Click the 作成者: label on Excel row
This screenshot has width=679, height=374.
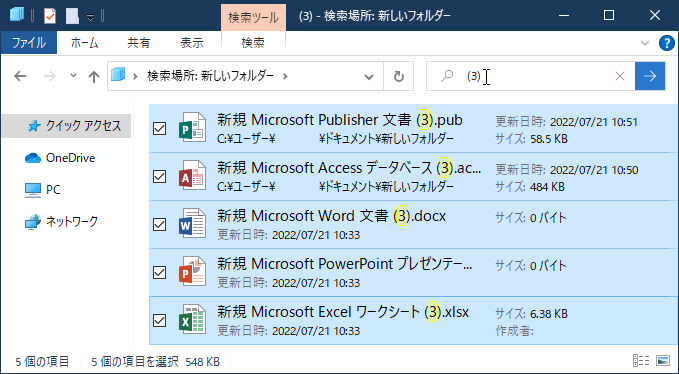point(514,332)
